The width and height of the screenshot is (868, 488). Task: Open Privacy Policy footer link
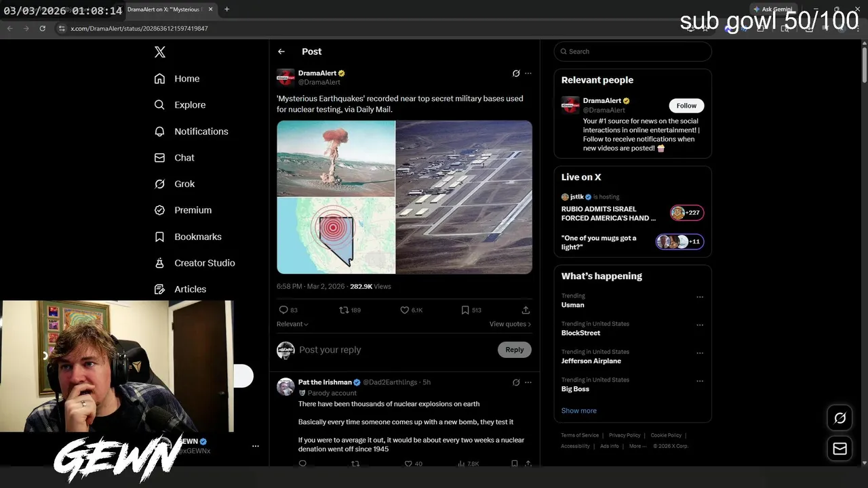pos(625,435)
